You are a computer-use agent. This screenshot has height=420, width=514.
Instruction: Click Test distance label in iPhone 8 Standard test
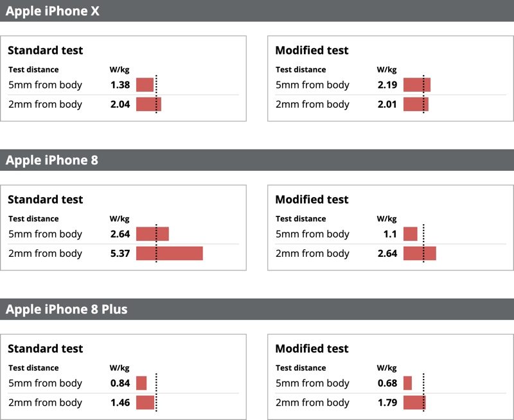pyautogui.click(x=33, y=218)
